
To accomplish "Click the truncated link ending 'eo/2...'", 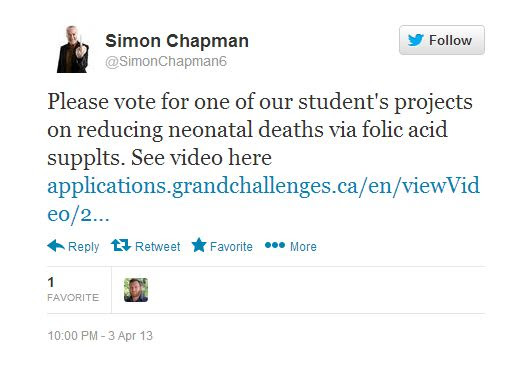I will 78,214.
